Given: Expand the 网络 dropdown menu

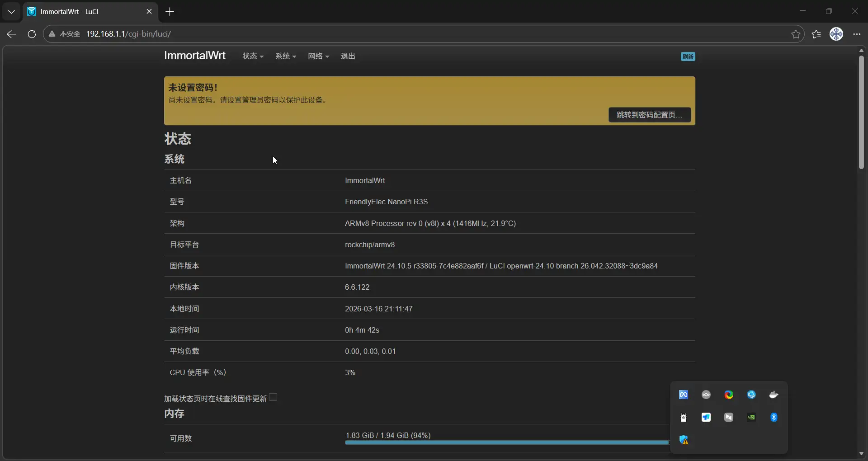Looking at the screenshot, I should (318, 56).
